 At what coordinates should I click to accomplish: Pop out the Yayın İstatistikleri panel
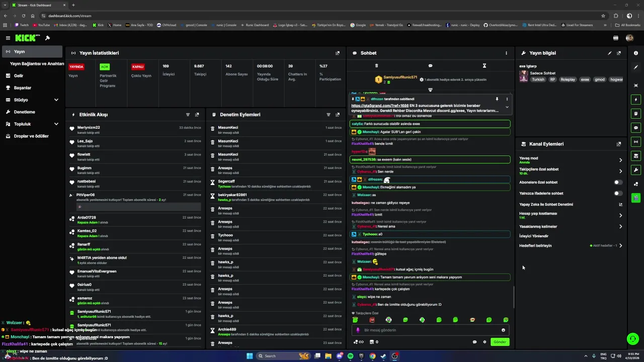click(338, 53)
